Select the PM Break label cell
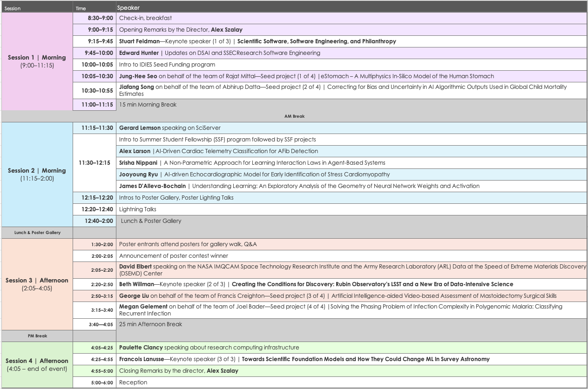The height and width of the screenshot is (389, 588). [x=37, y=335]
